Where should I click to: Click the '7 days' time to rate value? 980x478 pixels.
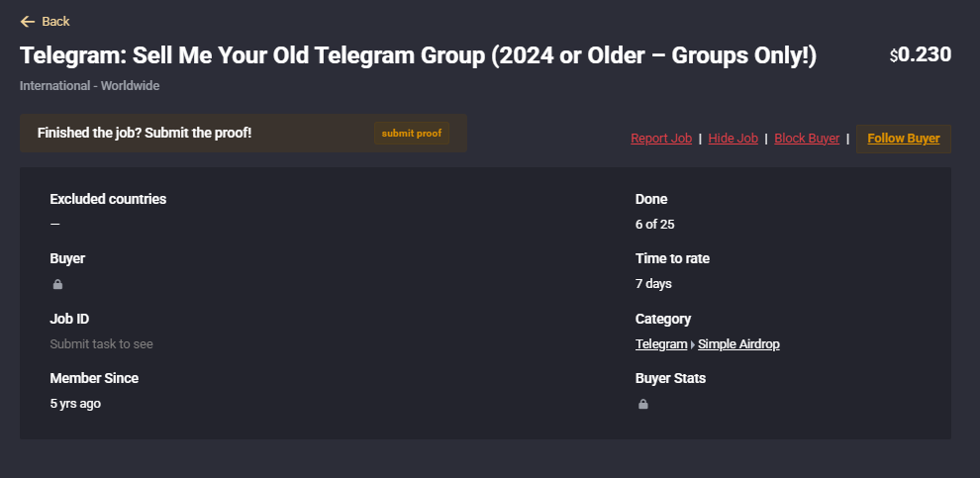tap(653, 284)
